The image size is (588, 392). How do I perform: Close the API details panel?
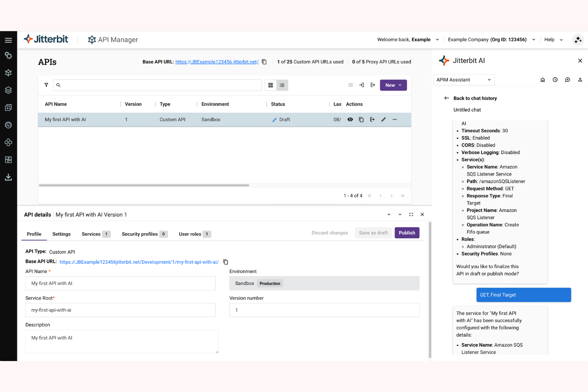coord(422,214)
